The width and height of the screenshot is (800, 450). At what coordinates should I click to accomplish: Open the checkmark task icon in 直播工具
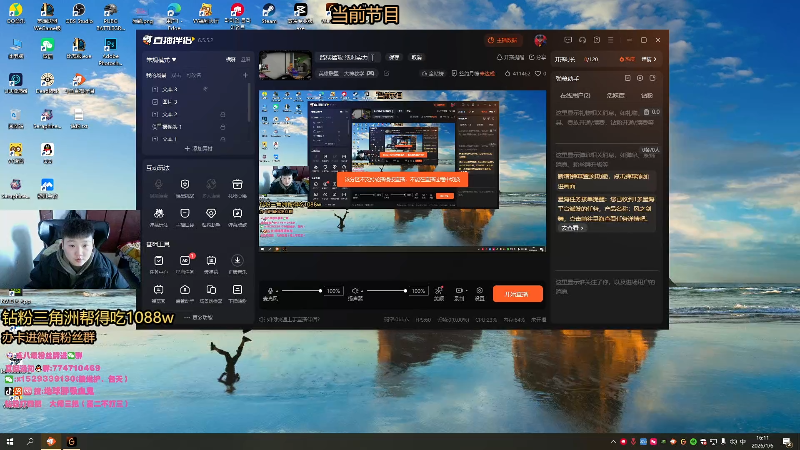click(x=159, y=261)
